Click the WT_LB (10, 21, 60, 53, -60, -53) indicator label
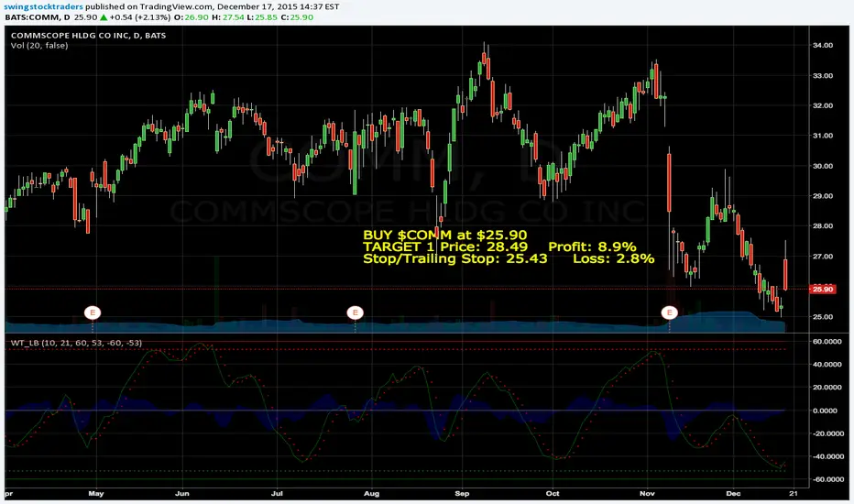 [76, 343]
